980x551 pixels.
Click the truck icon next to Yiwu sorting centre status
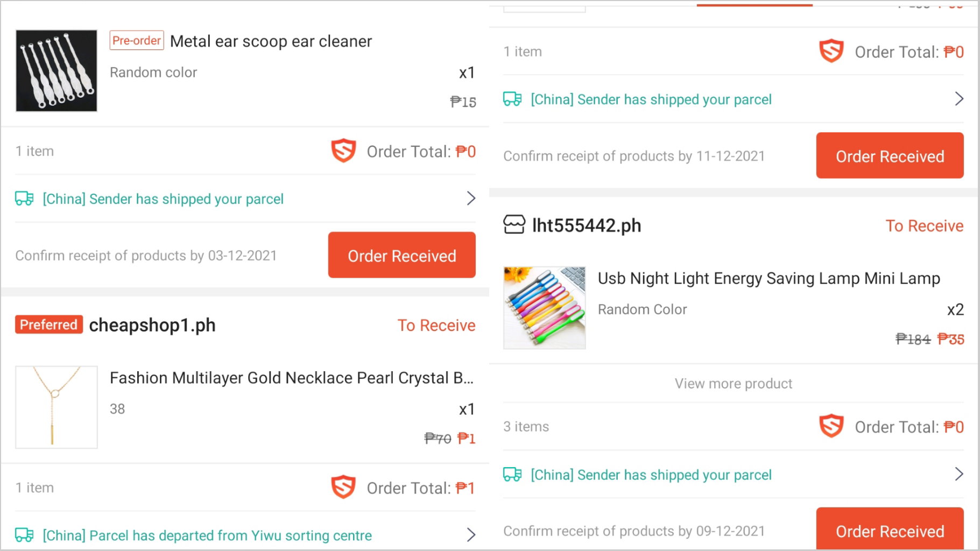(24, 535)
